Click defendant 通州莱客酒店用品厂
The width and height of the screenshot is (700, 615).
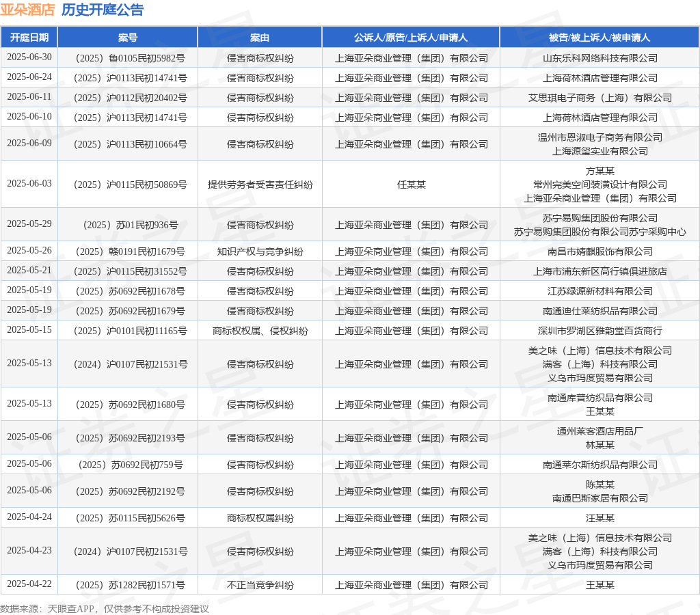(x=600, y=431)
